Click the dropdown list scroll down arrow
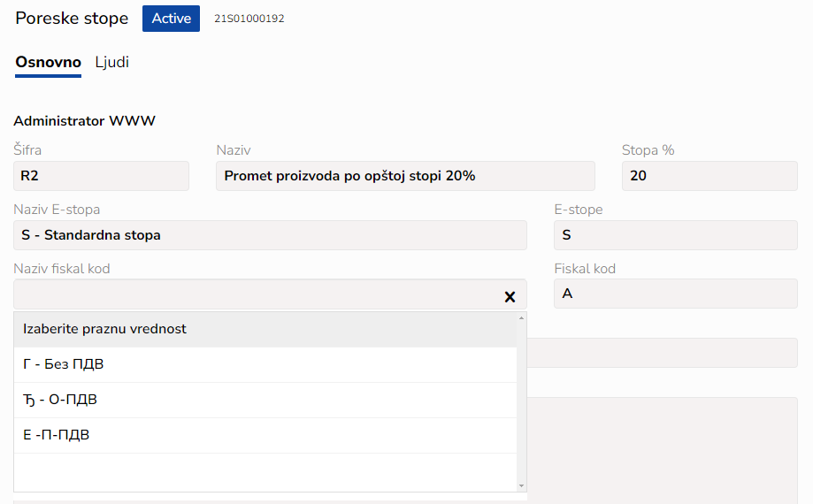 click(x=521, y=485)
